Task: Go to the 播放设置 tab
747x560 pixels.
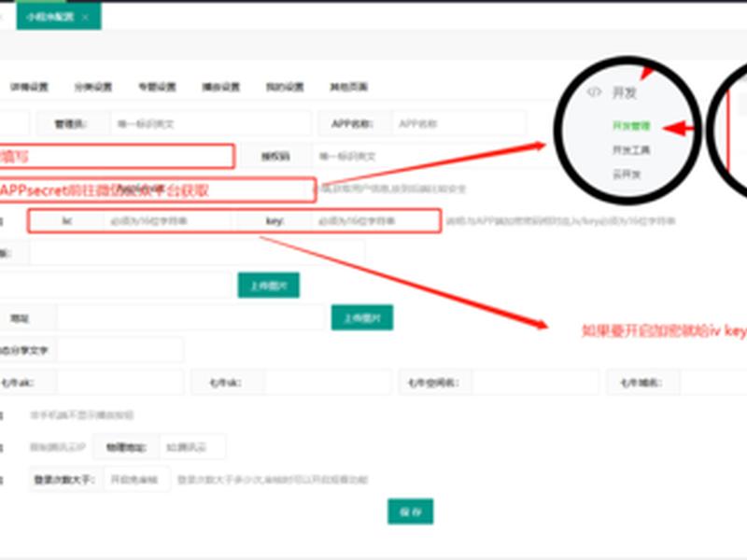Action: tap(221, 87)
